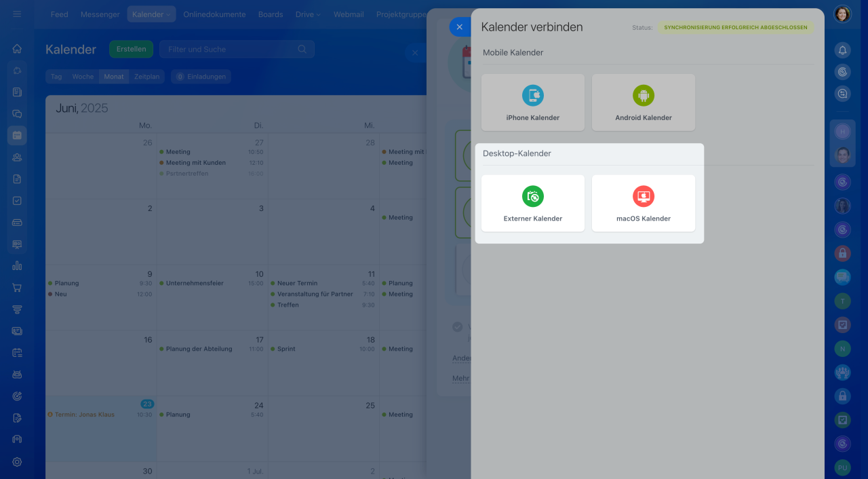The width and height of the screenshot is (868, 479).
Task: Open the user profile avatar
Action: 842,14
